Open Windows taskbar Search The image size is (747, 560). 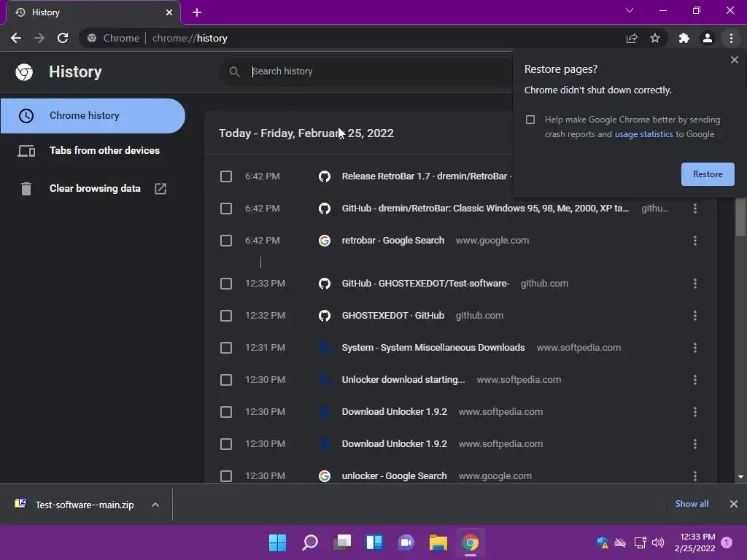pos(309,542)
